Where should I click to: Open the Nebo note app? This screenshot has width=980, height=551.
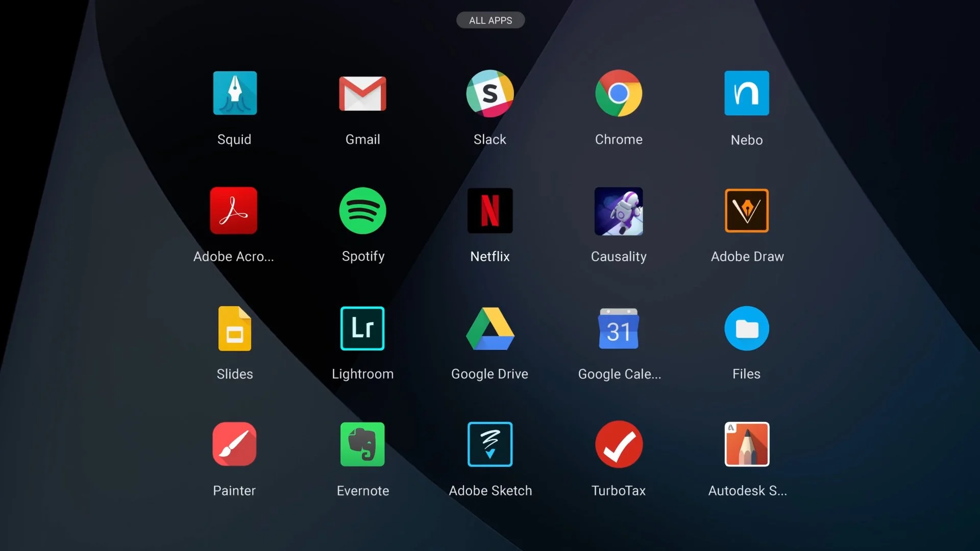click(747, 93)
